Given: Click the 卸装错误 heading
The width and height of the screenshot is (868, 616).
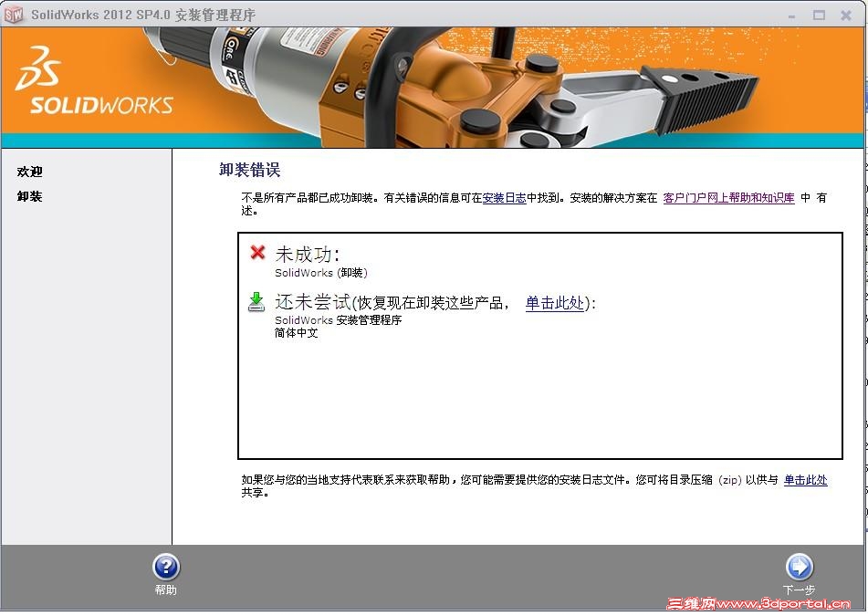Looking at the screenshot, I should click(x=250, y=170).
